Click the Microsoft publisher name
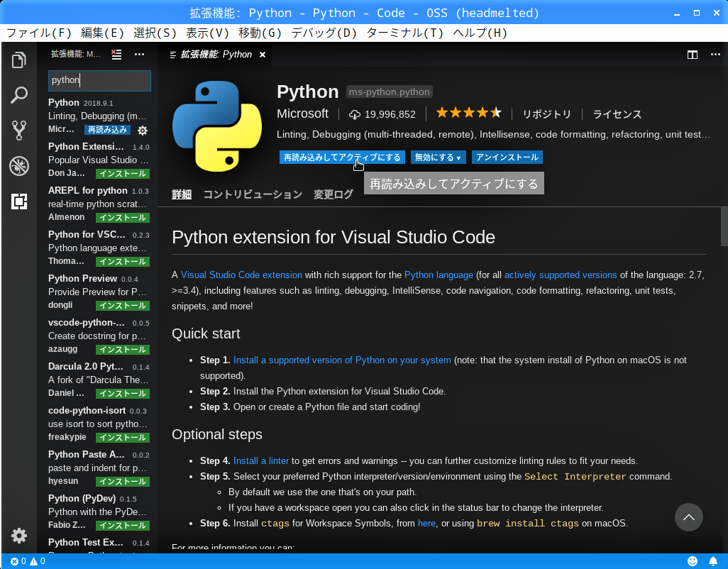 coord(303,114)
